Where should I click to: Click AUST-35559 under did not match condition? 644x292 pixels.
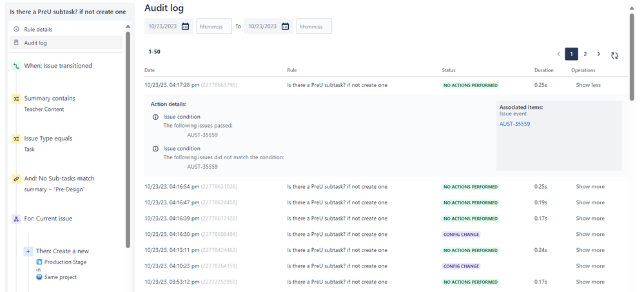click(x=202, y=167)
